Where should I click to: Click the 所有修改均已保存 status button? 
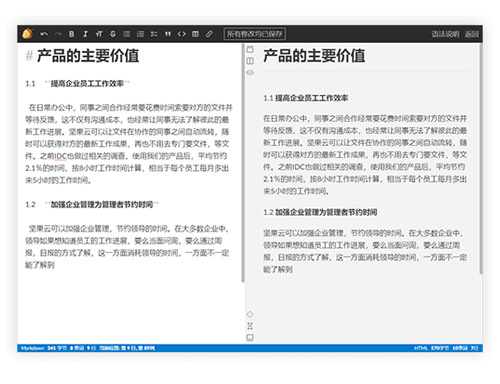[255, 34]
